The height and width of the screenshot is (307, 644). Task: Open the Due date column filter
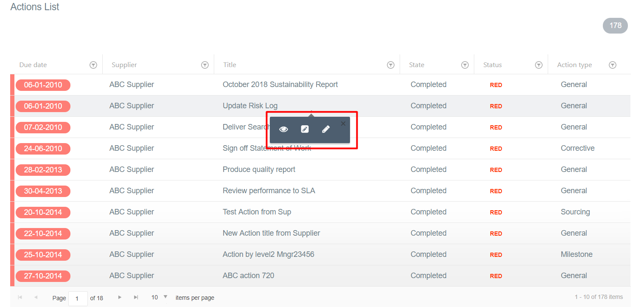pos(93,65)
